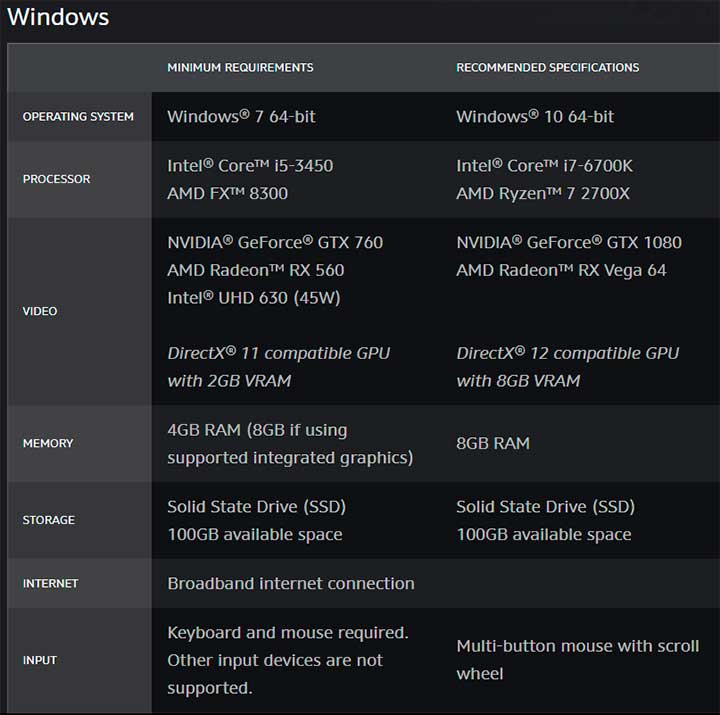This screenshot has width=720, height=715.
Task: Select recommended "100GB available space" text
Action: (544, 535)
